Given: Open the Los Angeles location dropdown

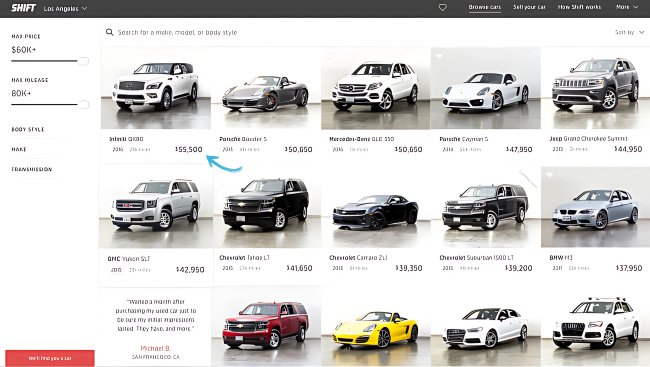Looking at the screenshot, I should tap(65, 8).
